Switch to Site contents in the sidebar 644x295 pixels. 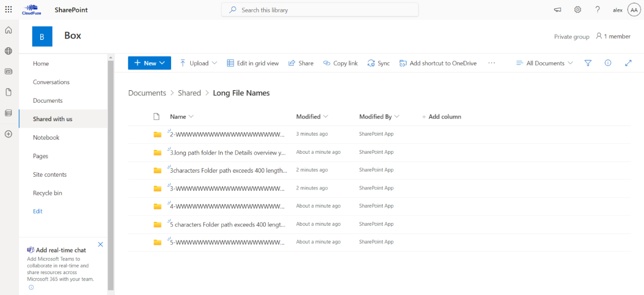tap(49, 174)
